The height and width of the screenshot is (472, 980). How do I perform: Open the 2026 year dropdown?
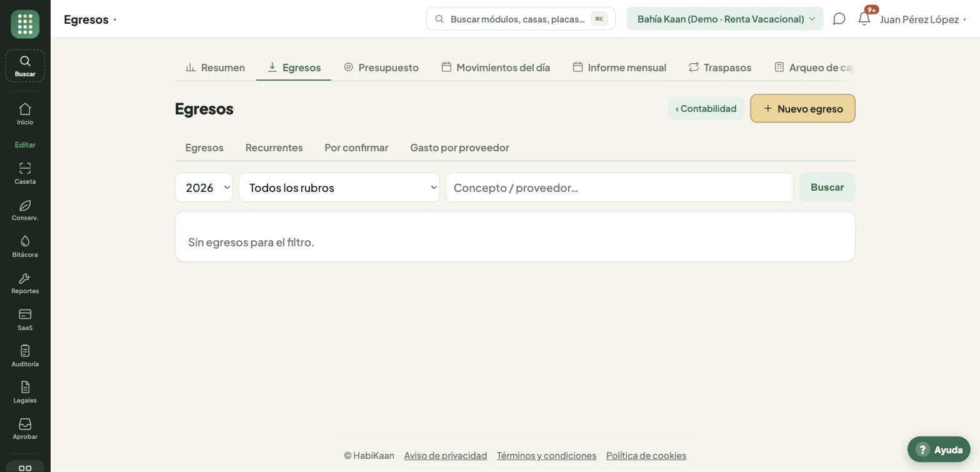click(204, 188)
